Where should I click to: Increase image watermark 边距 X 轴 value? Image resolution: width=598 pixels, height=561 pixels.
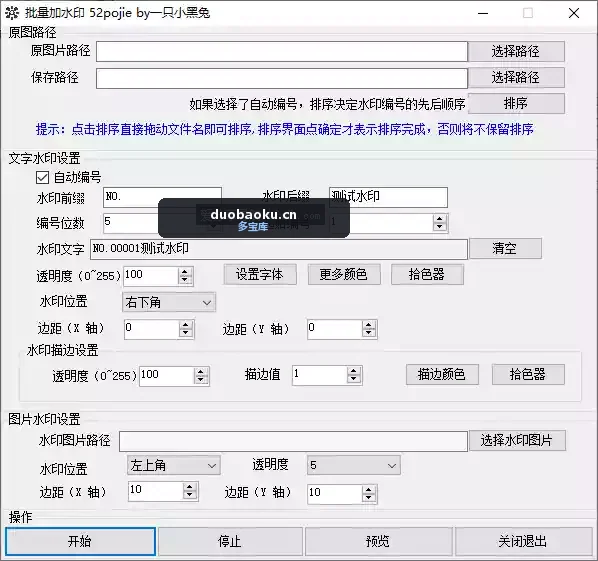190,487
